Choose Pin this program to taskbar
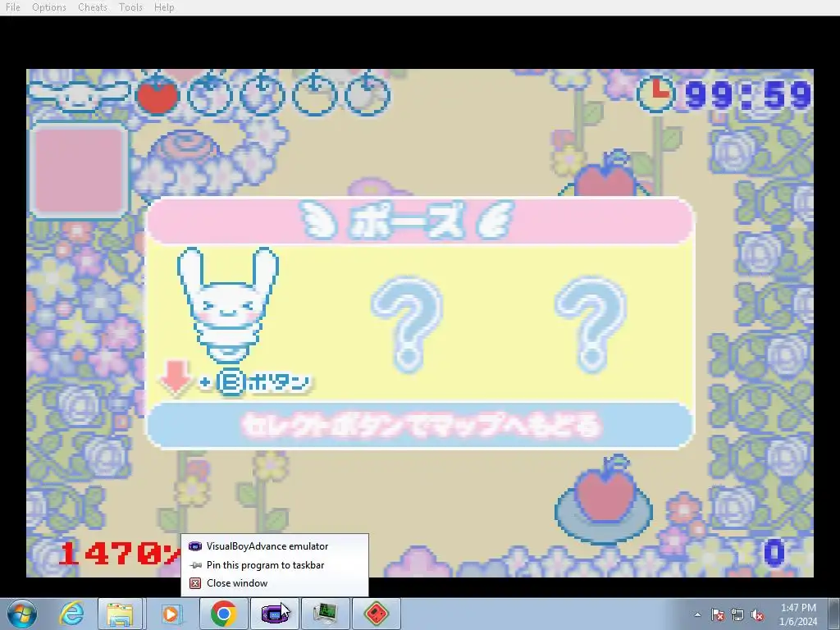The image size is (840, 630). [274, 565]
